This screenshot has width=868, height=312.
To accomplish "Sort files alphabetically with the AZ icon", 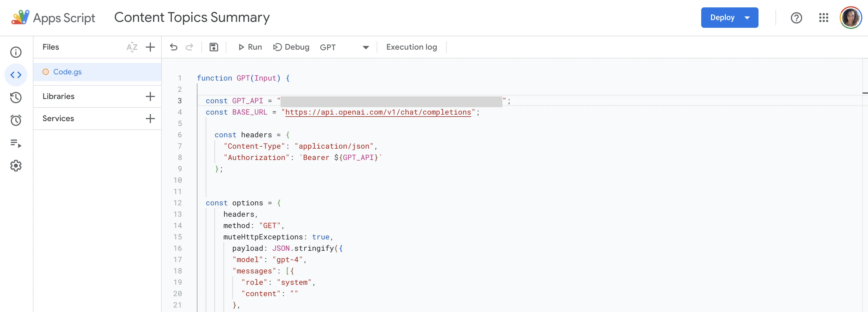I will (132, 47).
